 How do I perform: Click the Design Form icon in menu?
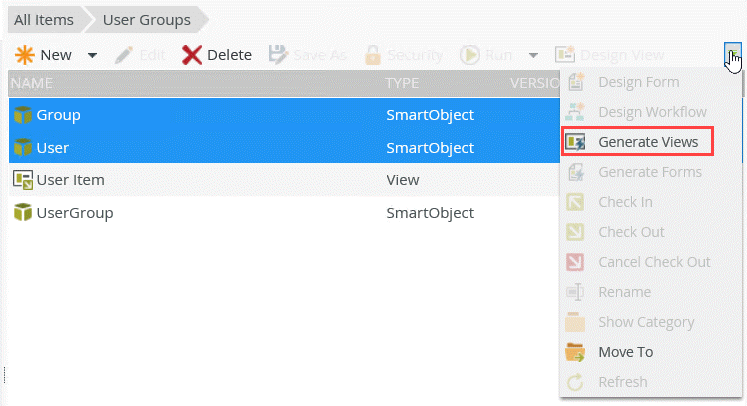click(575, 82)
